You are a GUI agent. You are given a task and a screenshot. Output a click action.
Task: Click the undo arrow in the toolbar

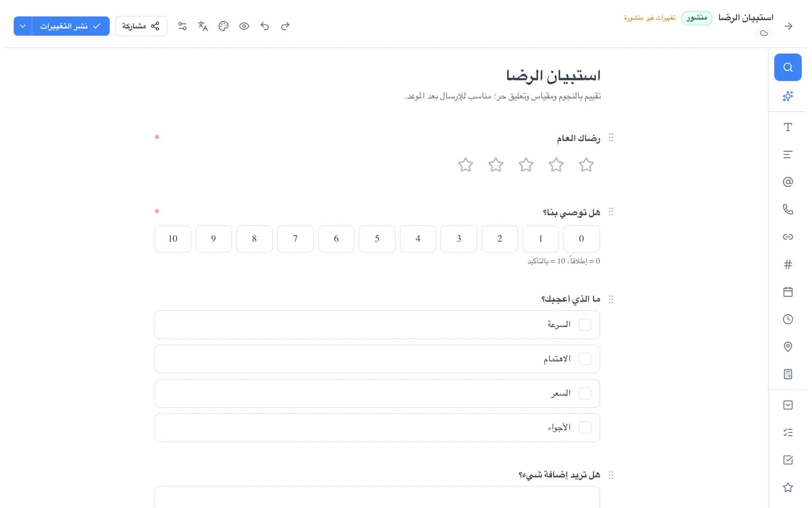pyautogui.click(x=264, y=26)
